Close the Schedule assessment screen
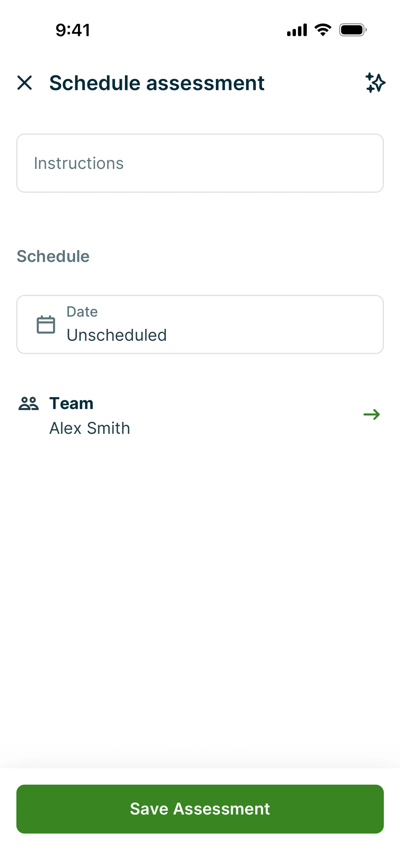This screenshot has width=400, height=868. (x=25, y=83)
